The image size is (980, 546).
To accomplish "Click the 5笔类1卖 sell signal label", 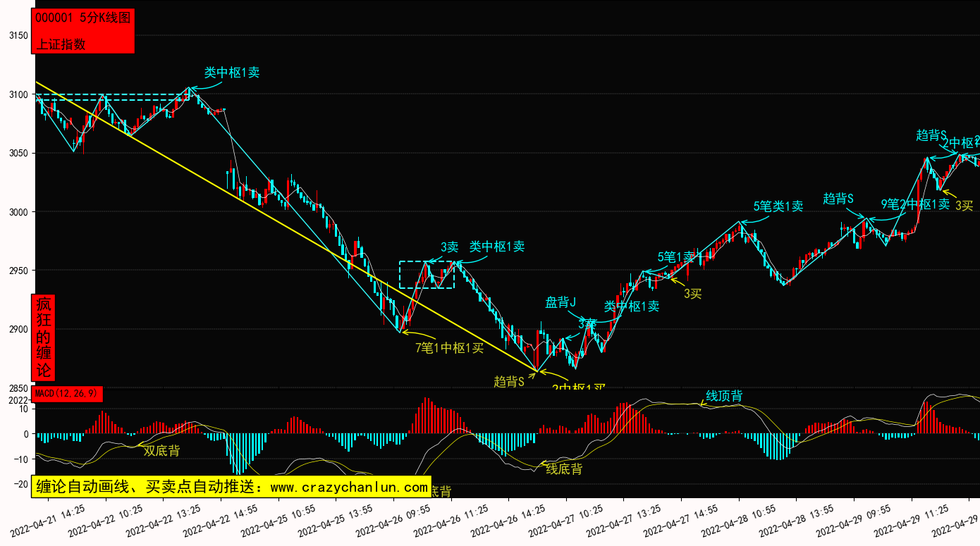I will pos(778,206).
